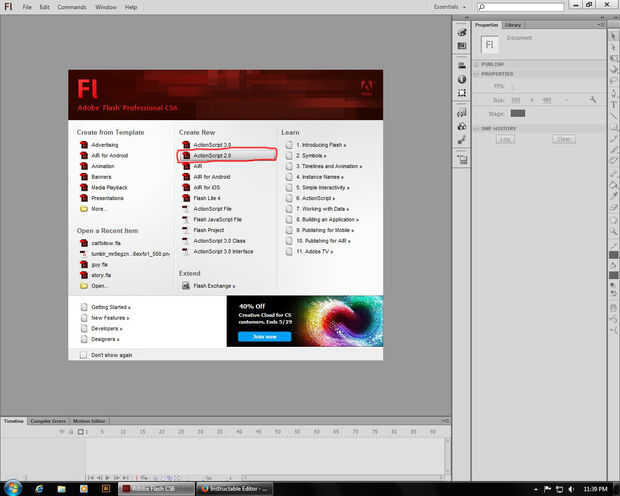This screenshot has width=620, height=496.
Task: Open the Adobe TV learn link
Action: (310, 252)
